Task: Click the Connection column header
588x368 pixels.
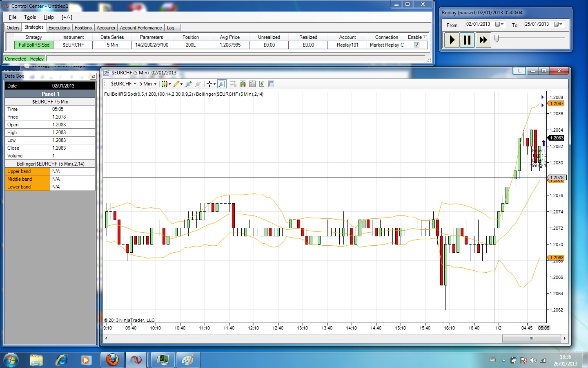Action: [387, 37]
